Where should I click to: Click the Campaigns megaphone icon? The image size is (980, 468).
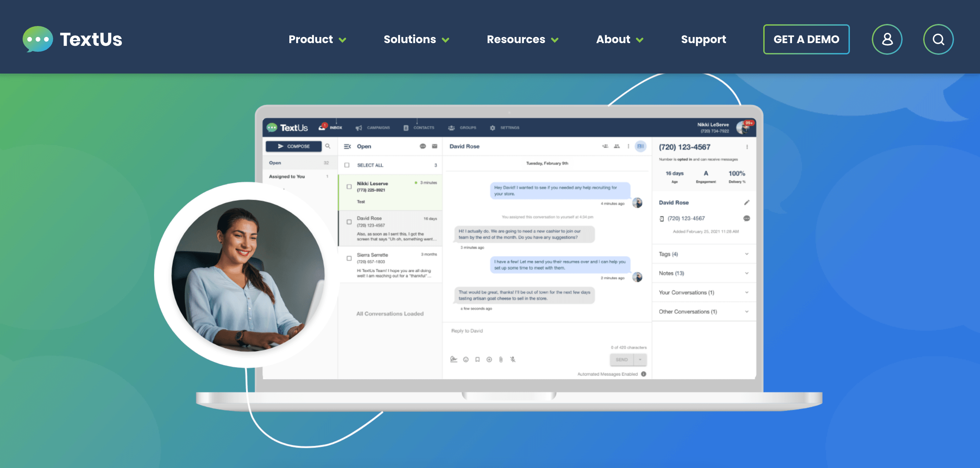coord(359,128)
